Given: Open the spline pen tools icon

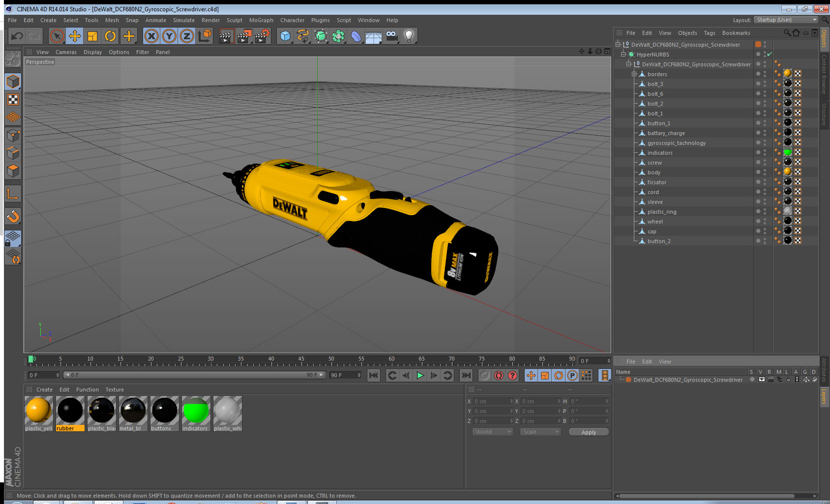Looking at the screenshot, I should (303, 36).
